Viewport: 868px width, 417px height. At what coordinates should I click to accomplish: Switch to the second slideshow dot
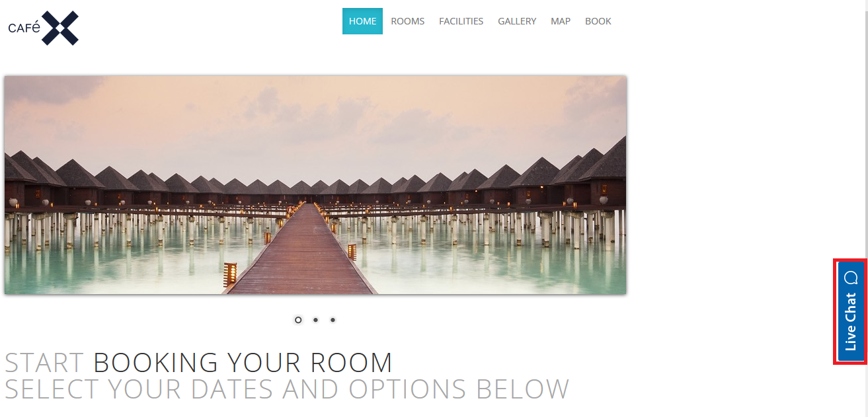pyautogui.click(x=315, y=320)
